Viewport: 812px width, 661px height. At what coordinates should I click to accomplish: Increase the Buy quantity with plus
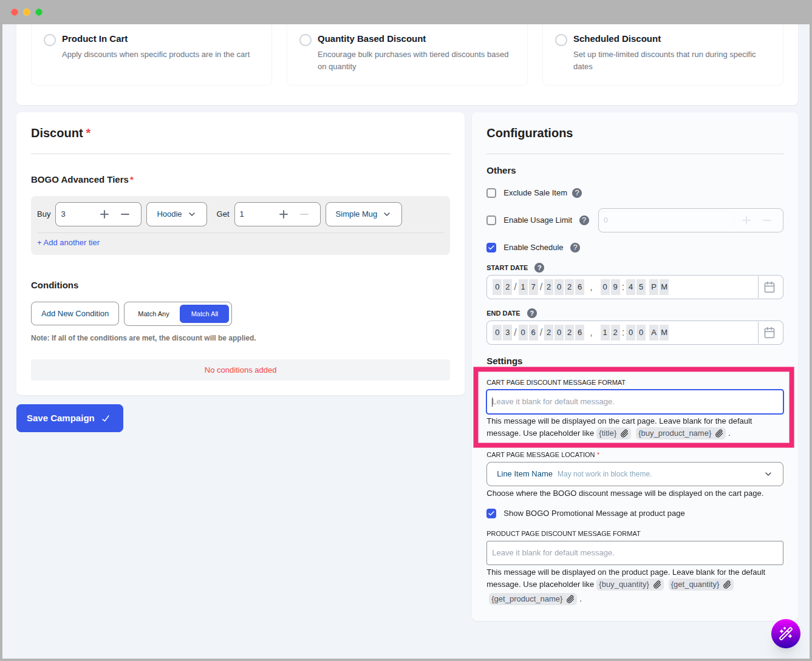point(104,214)
